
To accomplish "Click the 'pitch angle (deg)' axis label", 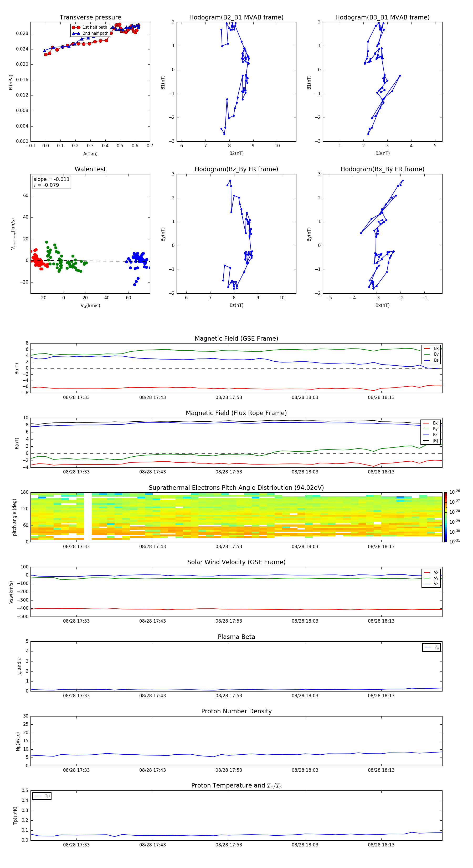I will click(14, 517).
